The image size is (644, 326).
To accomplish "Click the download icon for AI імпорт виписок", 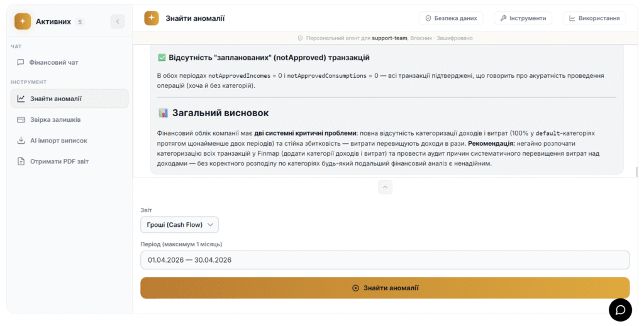I will pyautogui.click(x=21, y=141).
